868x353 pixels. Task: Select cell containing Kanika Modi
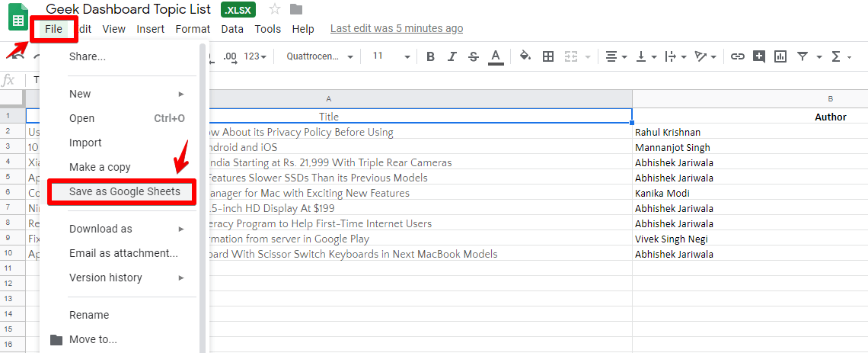pos(750,194)
